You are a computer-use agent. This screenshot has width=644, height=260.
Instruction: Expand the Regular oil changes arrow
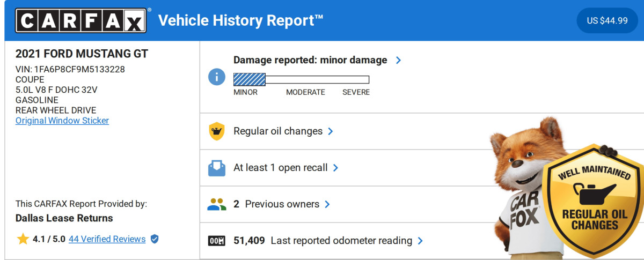pyautogui.click(x=331, y=131)
